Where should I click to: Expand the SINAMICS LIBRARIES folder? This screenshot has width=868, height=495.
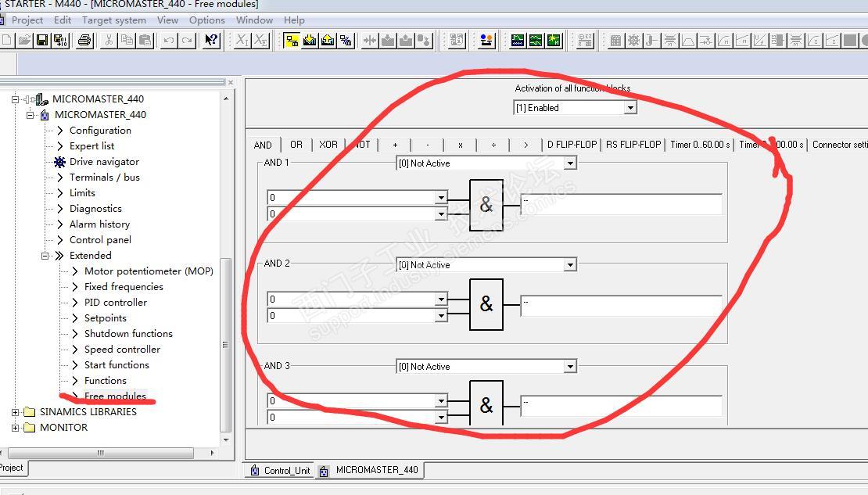click(x=16, y=412)
